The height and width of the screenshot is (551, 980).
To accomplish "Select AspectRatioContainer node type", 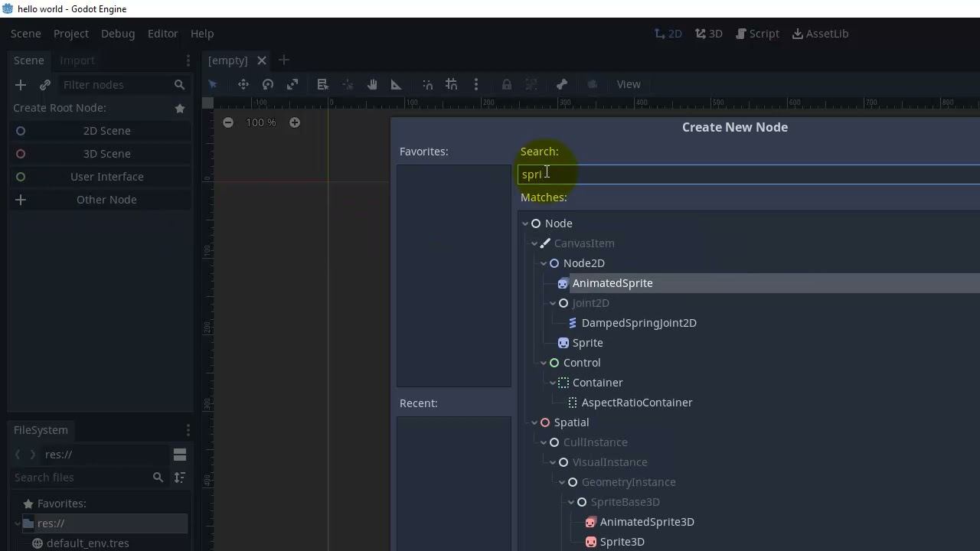I will click(x=636, y=403).
